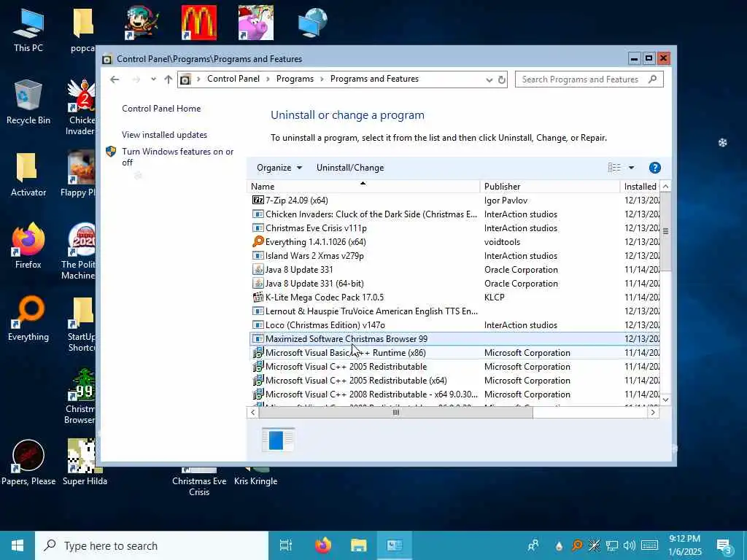This screenshot has height=560, width=747.
Task: Click the voidtools publisher cell
Action: (x=502, y=242)
